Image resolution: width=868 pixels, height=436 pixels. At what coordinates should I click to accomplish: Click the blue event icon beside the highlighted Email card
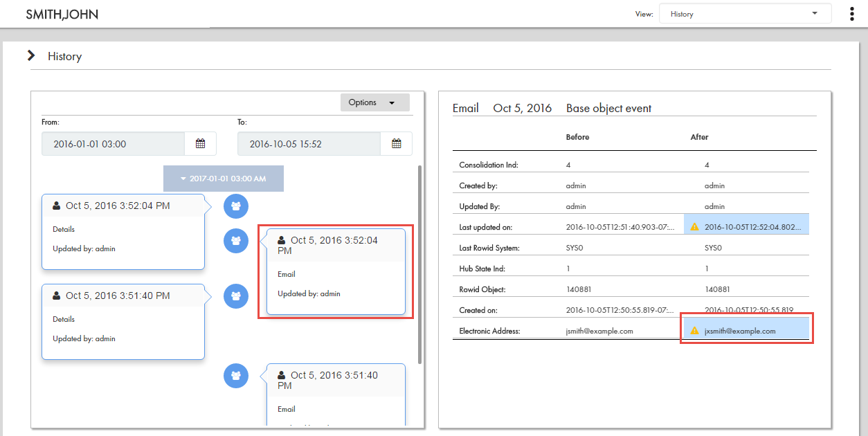pos(235,241)
